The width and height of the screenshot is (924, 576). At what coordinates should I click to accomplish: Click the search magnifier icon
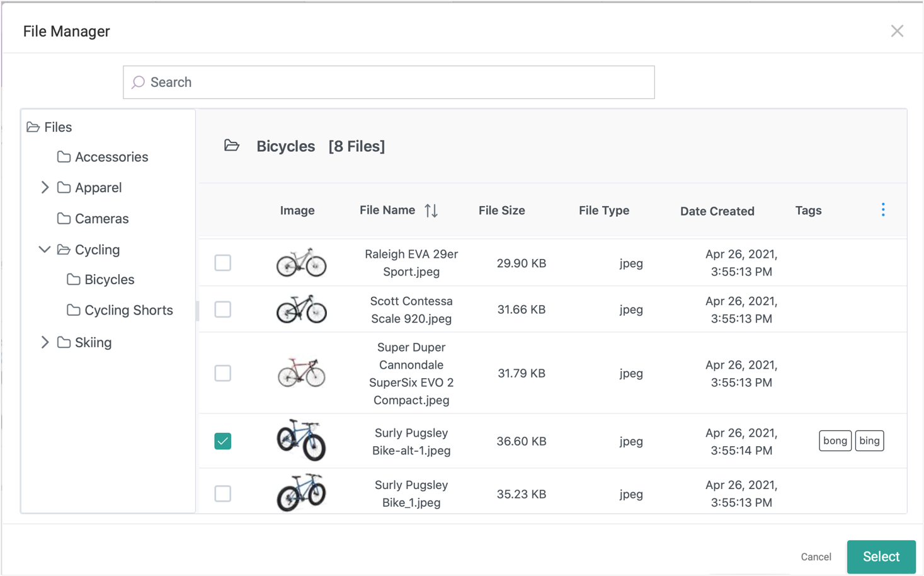[x=138, y=82]
